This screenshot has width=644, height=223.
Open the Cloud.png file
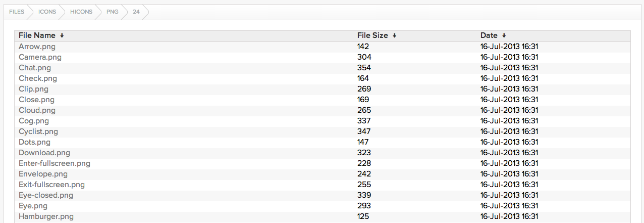[37, 110]
